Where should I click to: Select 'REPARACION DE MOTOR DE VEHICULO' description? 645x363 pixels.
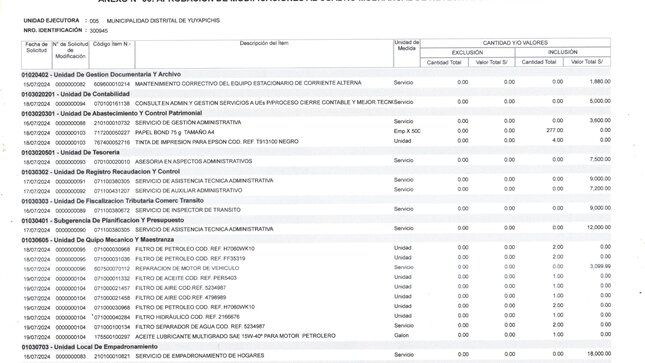(x=187, y=268)
